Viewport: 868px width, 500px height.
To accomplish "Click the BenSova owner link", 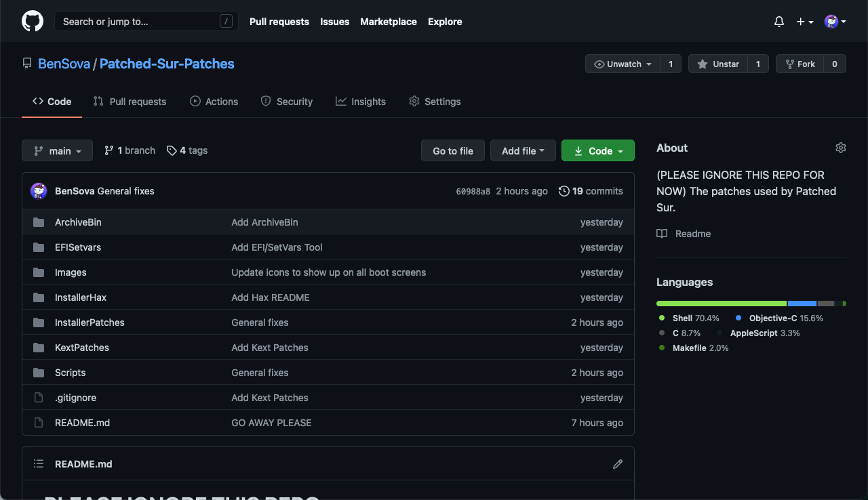I will click(x=64, y=64).
